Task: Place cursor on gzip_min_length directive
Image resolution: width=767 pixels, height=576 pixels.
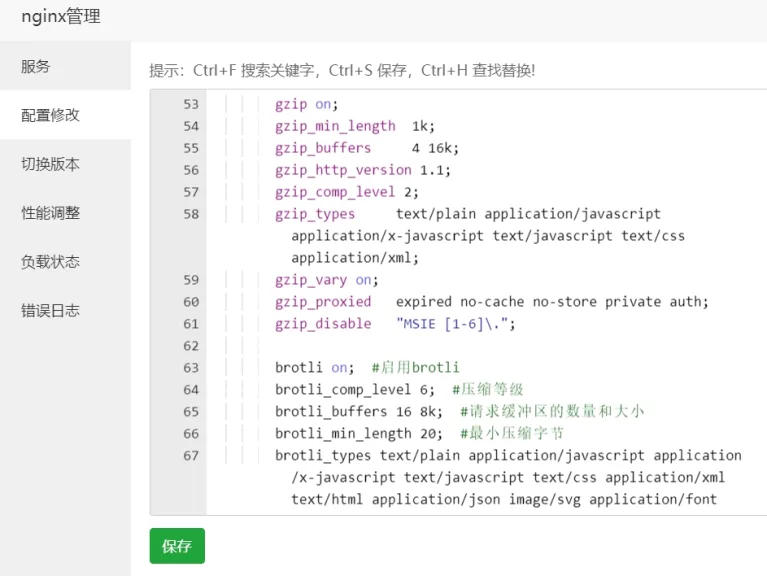Action: 335,126
